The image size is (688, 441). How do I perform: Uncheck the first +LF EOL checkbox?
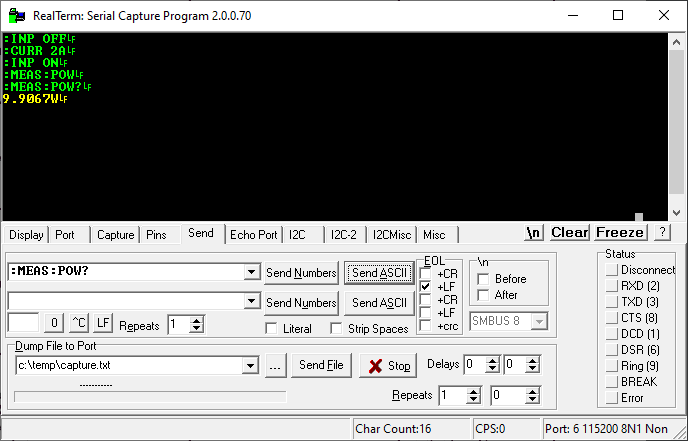pyautogui.click(x=425, y=287)
